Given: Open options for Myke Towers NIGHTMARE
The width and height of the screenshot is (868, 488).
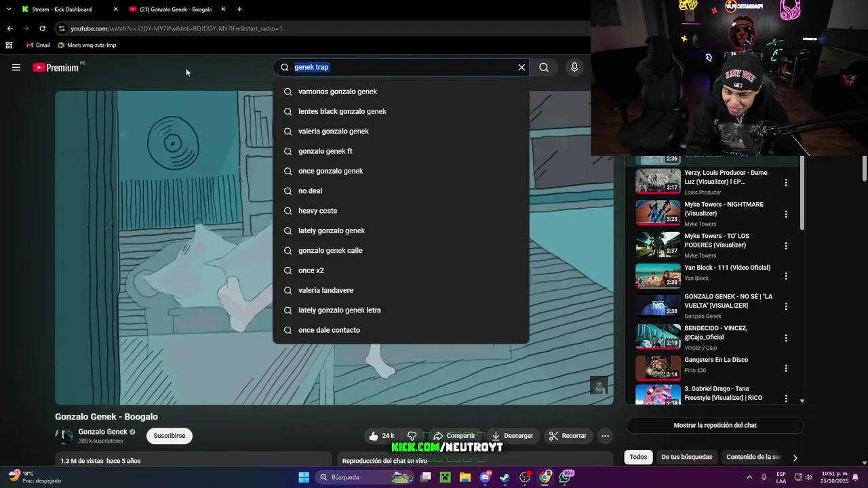Looking at the screenshot, I should [x=786, y=214].
